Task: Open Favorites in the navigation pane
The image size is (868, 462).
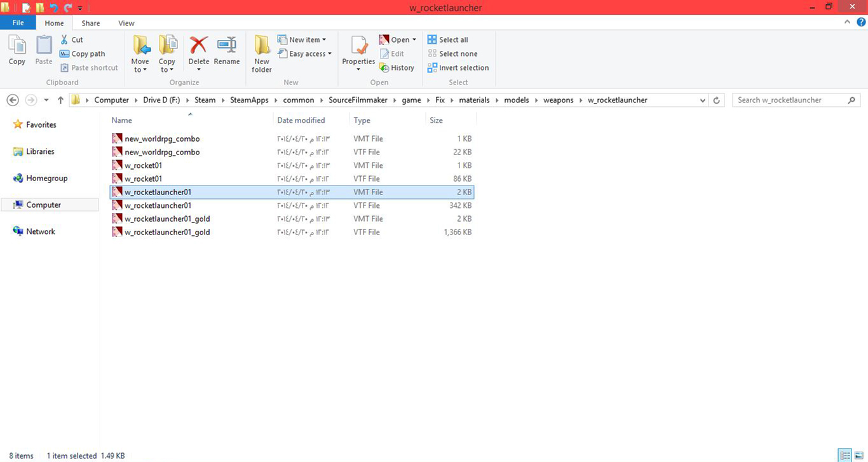Action: coord(35,125)
